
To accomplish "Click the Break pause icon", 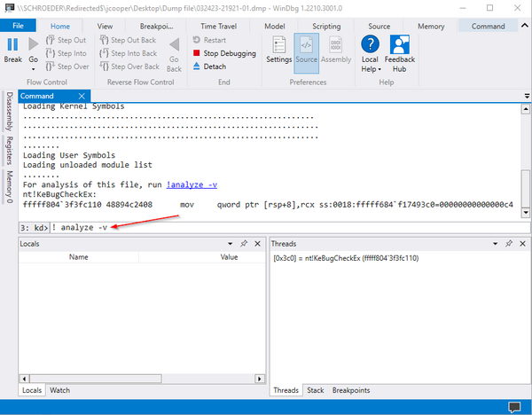I will point(12,44).
